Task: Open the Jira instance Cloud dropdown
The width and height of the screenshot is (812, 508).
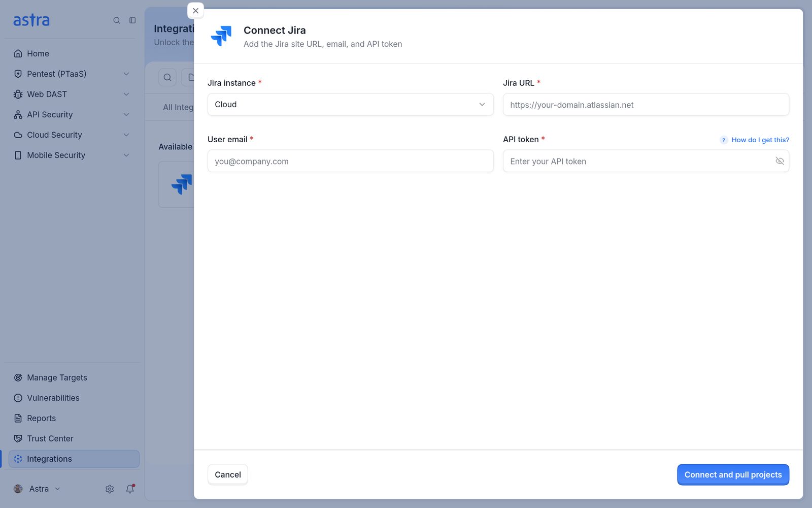Action: pyautogui.click(x=350, y=105)
